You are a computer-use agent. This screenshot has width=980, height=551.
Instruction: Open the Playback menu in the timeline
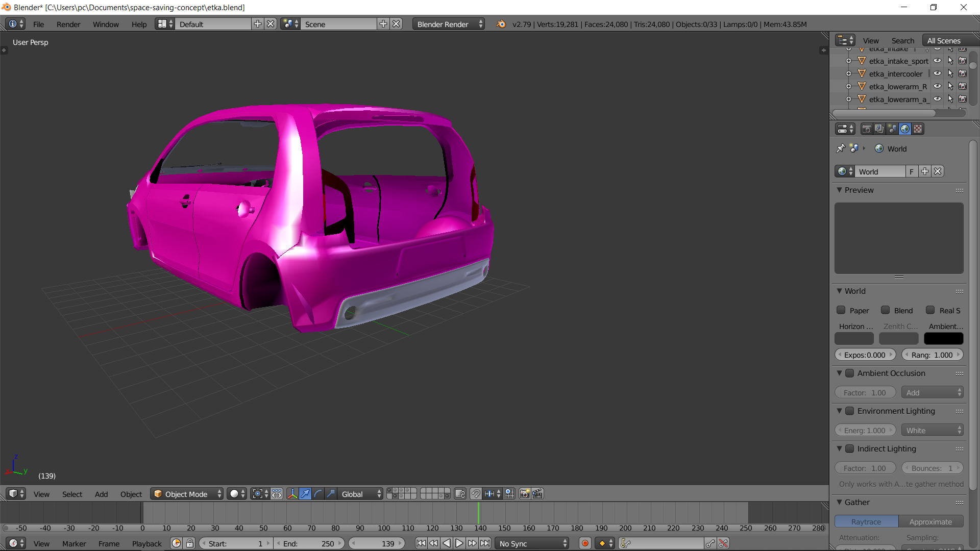(x=146, y=543)
